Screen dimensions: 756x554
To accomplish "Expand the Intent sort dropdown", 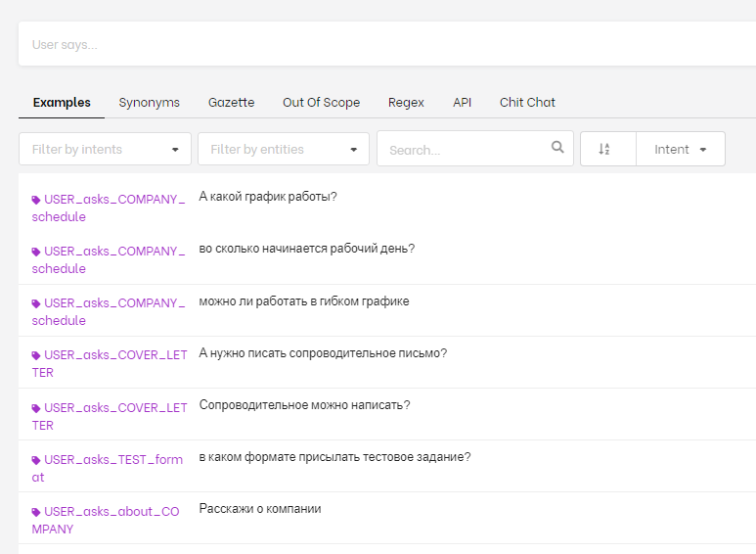I will pyautogui.click(x=681, y=150).
